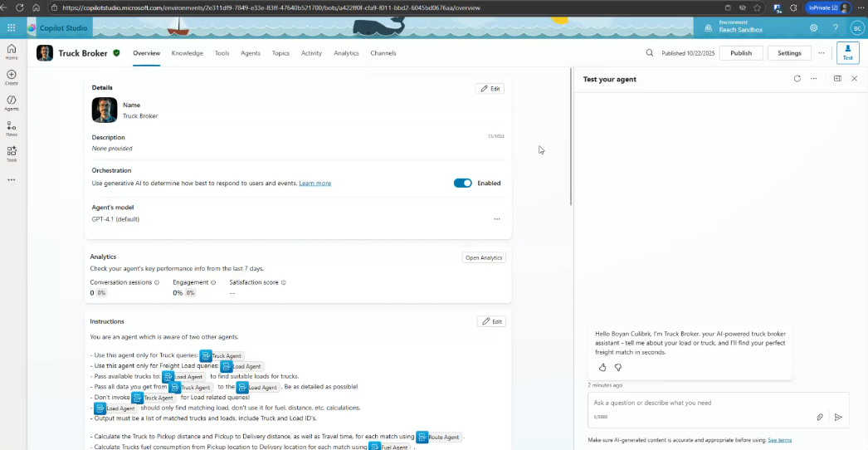This screenshot has height=450, width=868.
Task: Open the agent overflow menu next to Settings
Action: coord(822,53)
